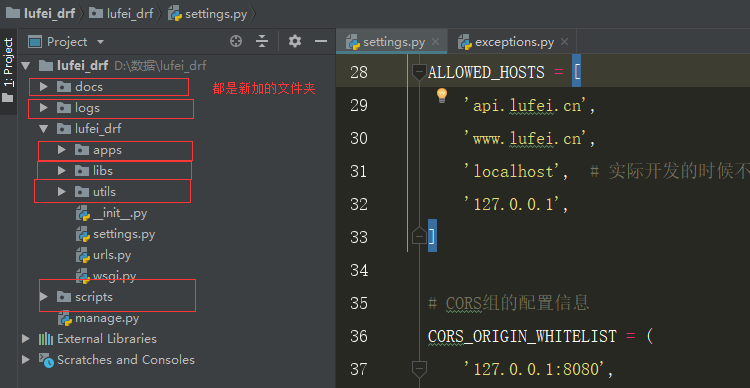This screenshot has height=388, width=750.
Task: Select urls.py file in project tree
Action: tap(112, 255)
